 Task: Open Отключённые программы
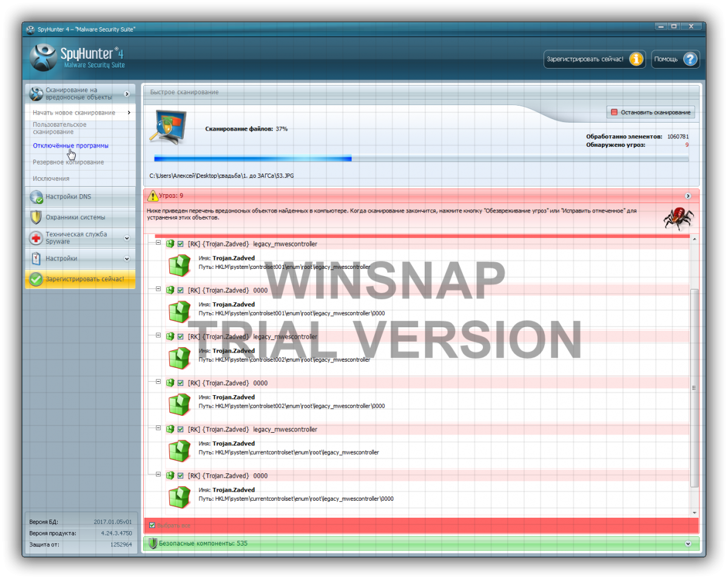71,146
